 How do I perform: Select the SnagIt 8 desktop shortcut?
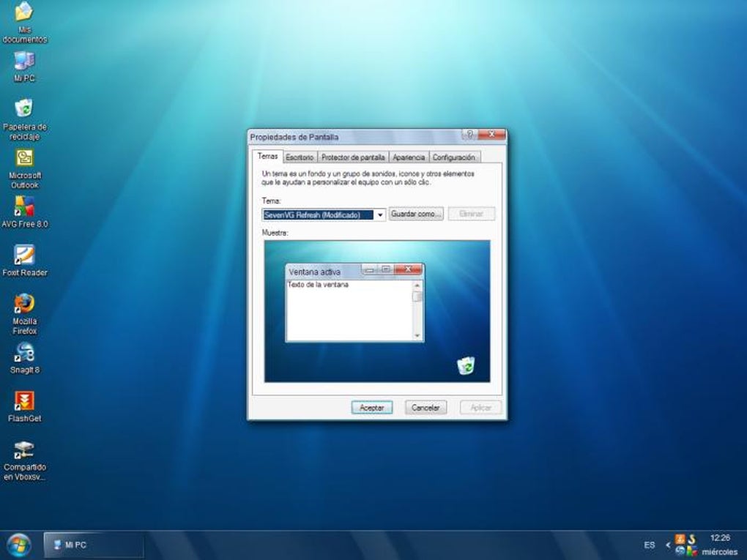[x=24, y=358]
